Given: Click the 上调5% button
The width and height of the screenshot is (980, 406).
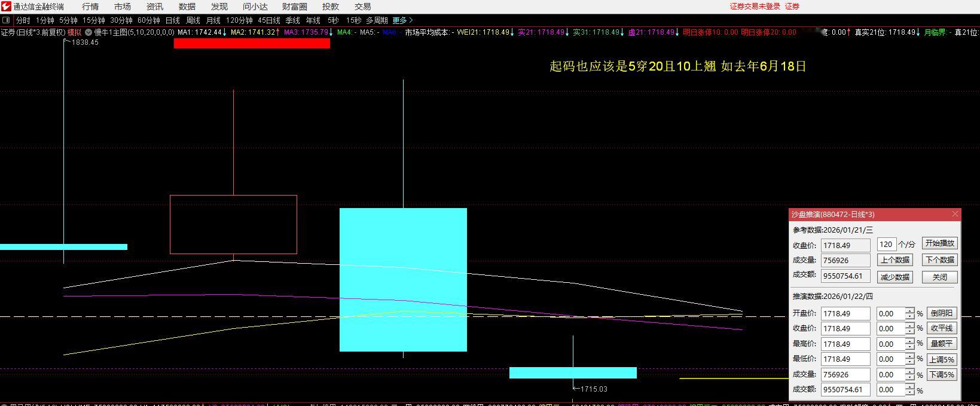Looking at the screenshot, I should (942, 359).
